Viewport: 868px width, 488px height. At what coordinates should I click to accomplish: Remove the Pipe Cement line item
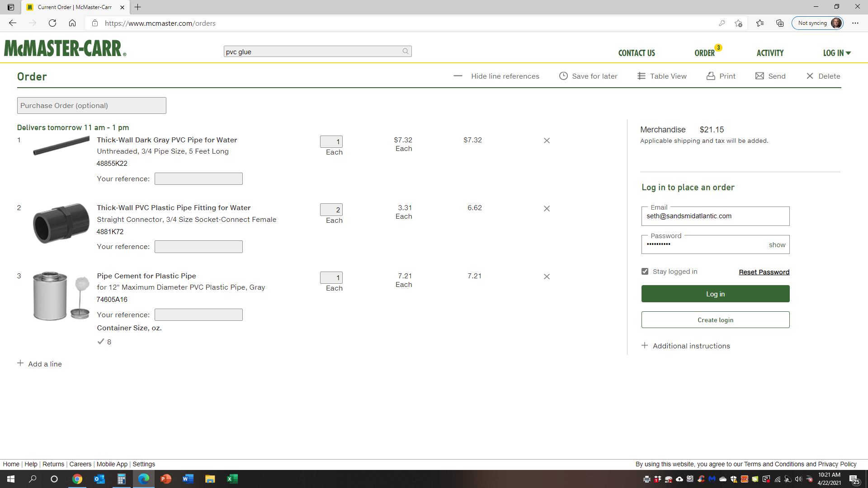547,277
